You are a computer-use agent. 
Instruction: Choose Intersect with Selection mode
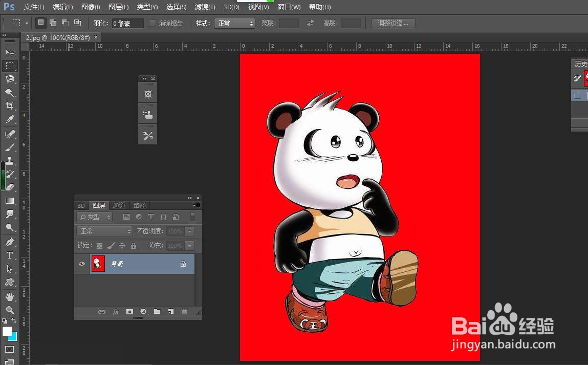point(78,23)
